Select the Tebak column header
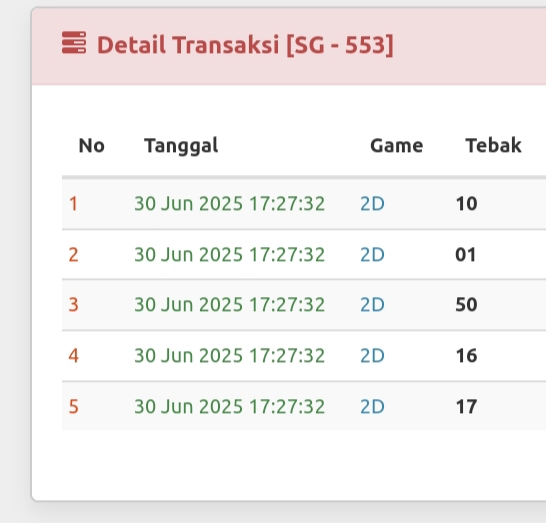Viewport: 546px width, 523px height. click(x=493, y=145)
